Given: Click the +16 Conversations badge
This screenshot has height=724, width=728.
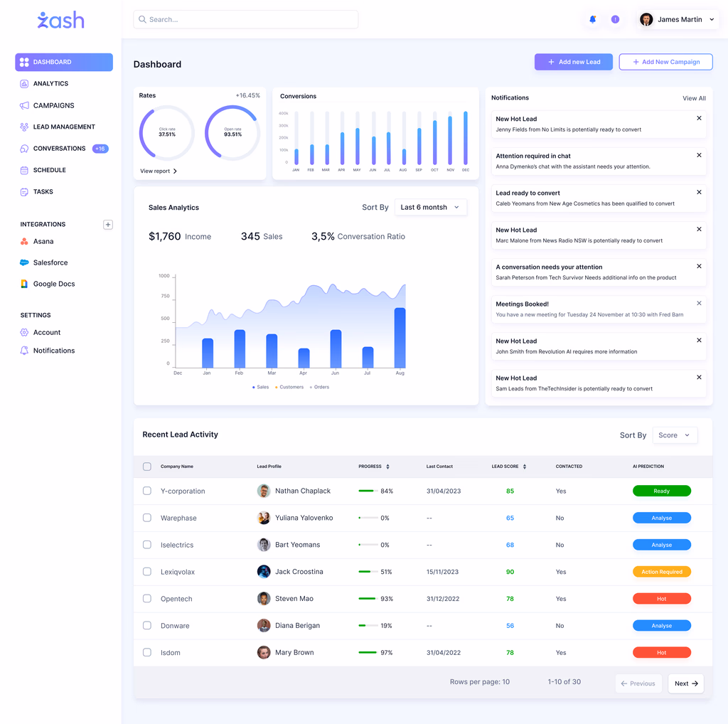Looking at the screenshot, I should (100, 149).
